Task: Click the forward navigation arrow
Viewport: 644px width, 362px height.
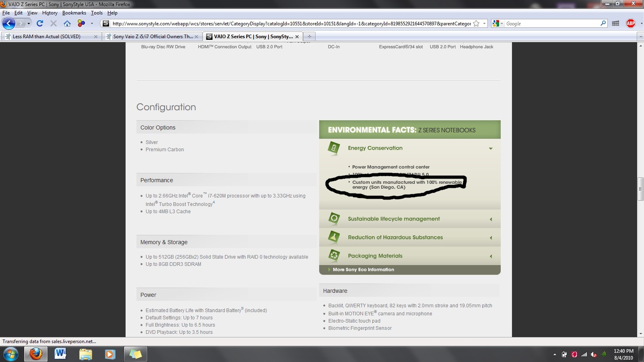Action: coord(21,23)
